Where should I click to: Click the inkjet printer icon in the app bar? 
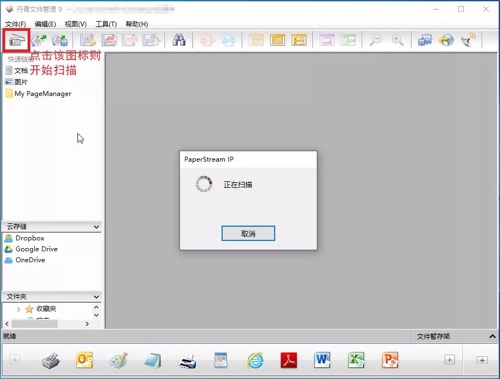187,361
